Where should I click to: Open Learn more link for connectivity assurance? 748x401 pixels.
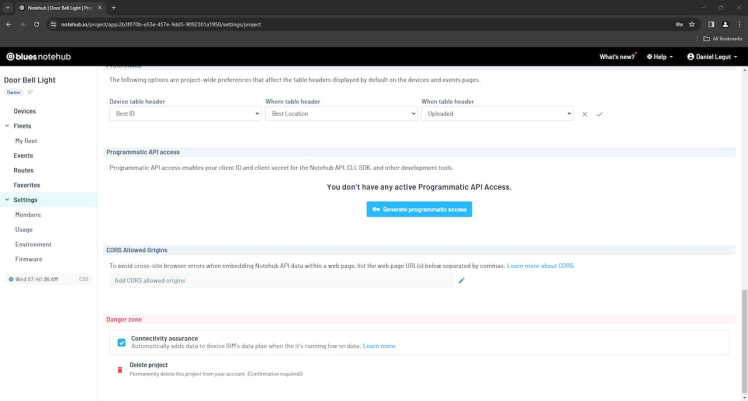(x=379, y=346)
